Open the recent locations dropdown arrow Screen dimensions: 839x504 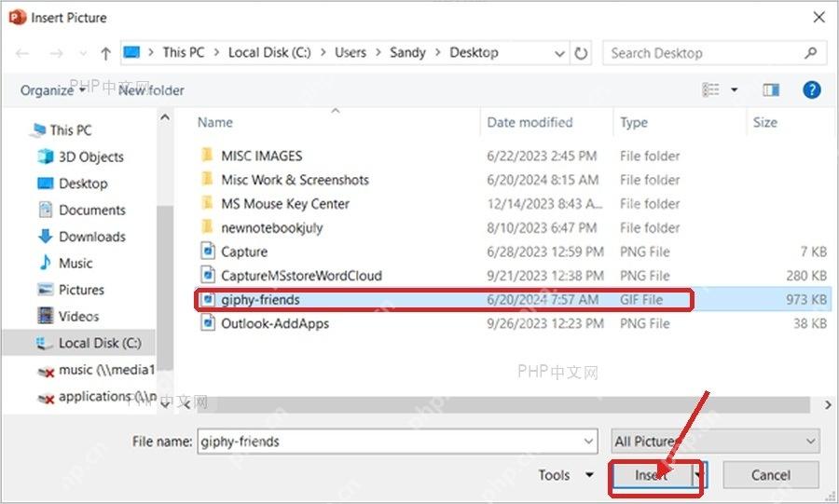[x=83, y=53]
